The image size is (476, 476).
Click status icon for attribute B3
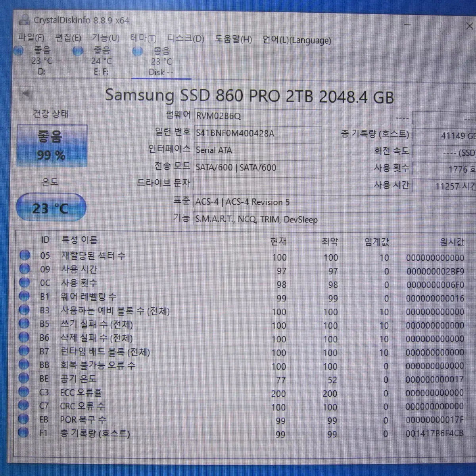[24, 310]
